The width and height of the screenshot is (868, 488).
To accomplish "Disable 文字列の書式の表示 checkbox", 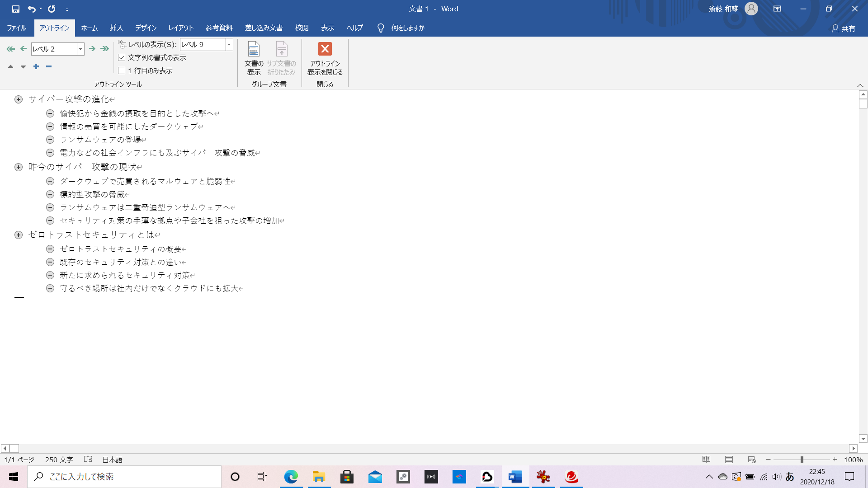I will (121, 57).
